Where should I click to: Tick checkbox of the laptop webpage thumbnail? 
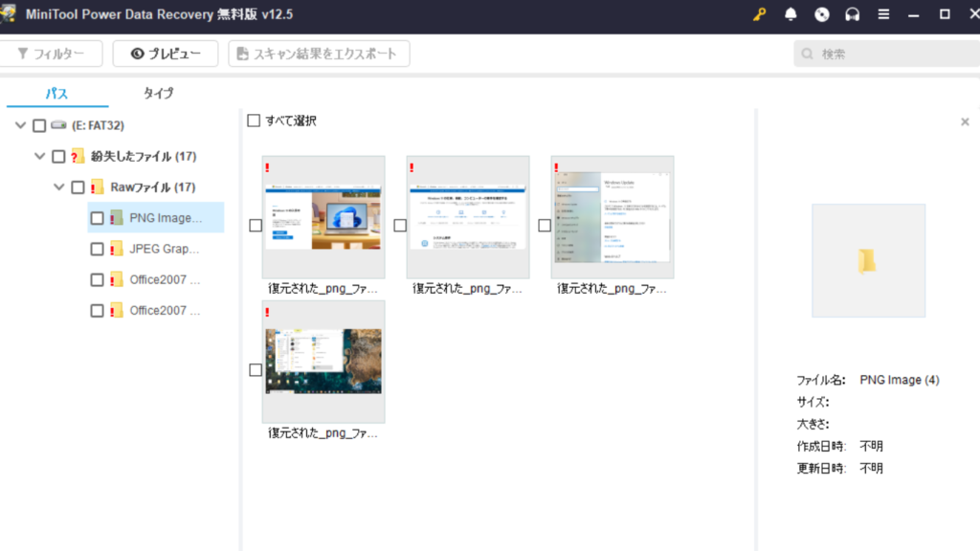click(x=256, y=226)
